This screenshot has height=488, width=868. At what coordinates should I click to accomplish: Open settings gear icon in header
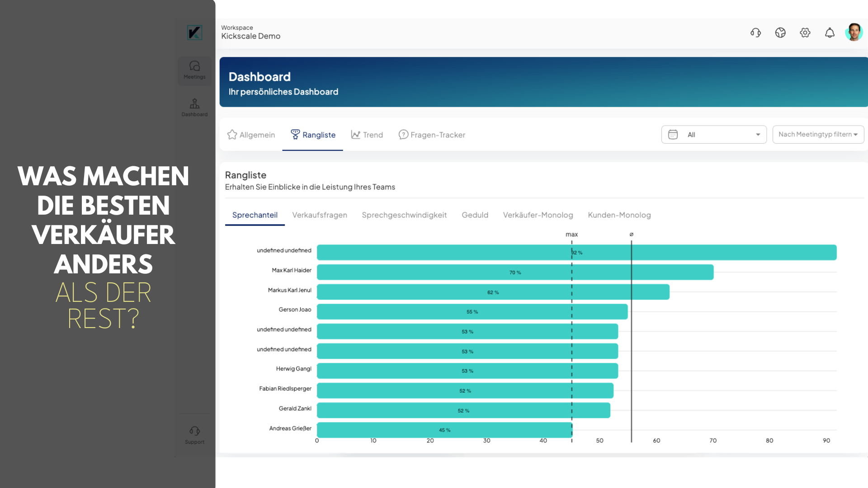click(805, 33)
